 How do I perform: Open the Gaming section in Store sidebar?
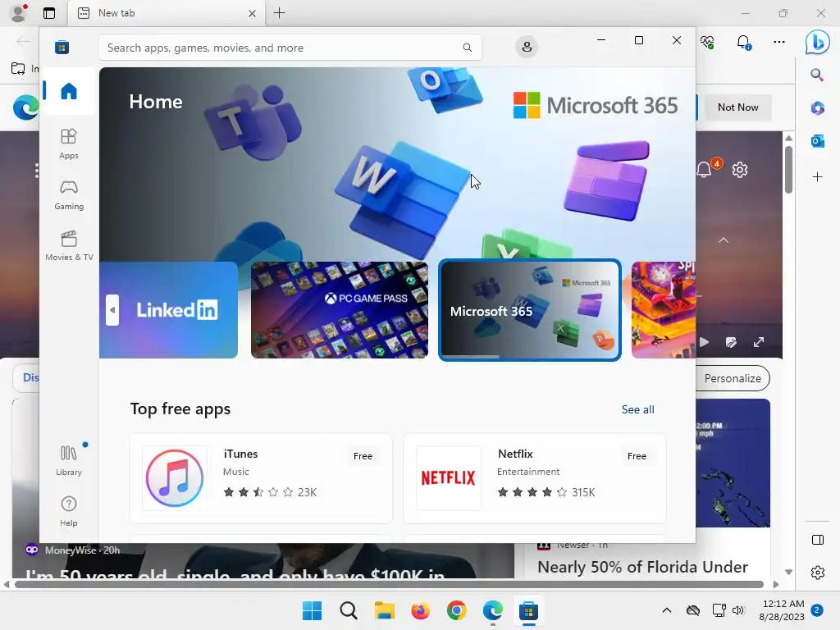[69, 195]
